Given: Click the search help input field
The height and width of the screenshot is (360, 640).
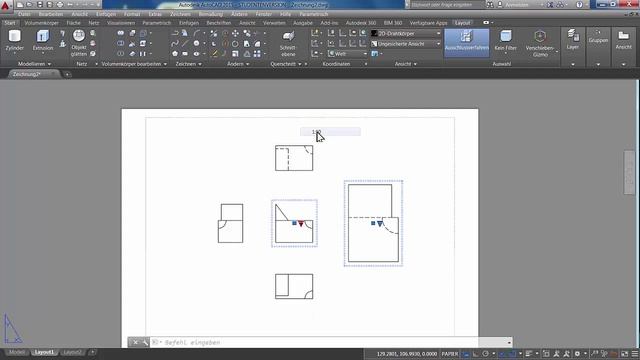Looking at the screenshot, I should click(447, 5).
